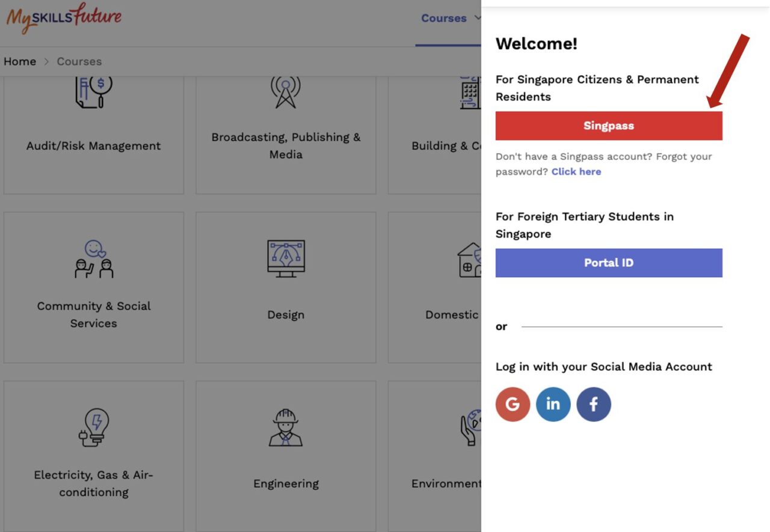
Task: Choose the Facebook login icon
Action: tap(593, 404)
